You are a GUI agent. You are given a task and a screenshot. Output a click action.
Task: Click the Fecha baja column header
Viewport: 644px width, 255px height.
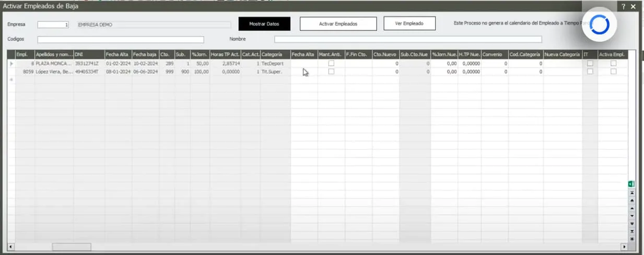pos(145,54)
